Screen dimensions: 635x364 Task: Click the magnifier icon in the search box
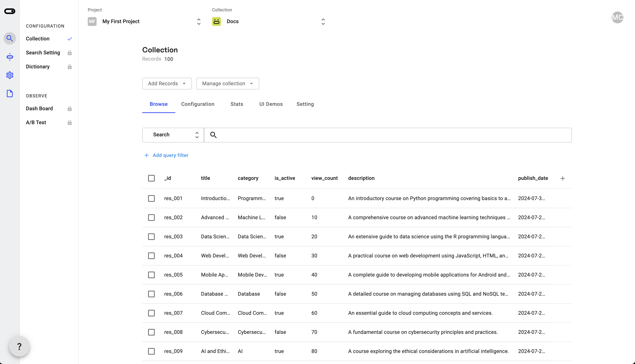(x=213, y=135)
